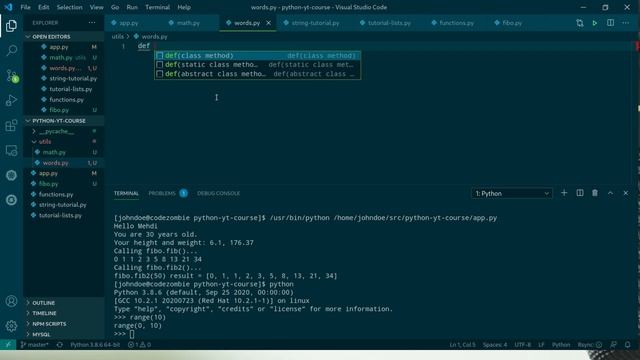Split the terminal panel

pyautogui.click(x=580, y=193)
